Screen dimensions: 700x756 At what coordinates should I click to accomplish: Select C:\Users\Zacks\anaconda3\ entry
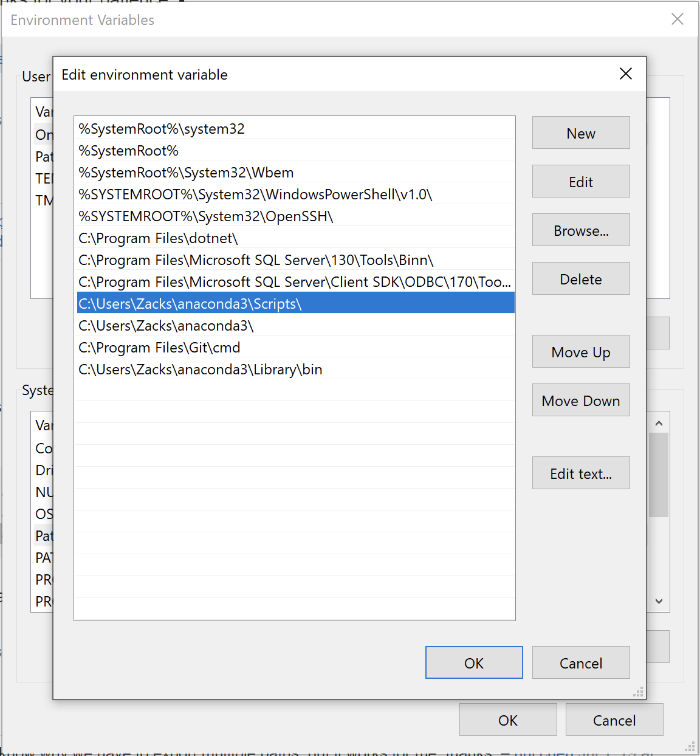[x=295, y=325]
